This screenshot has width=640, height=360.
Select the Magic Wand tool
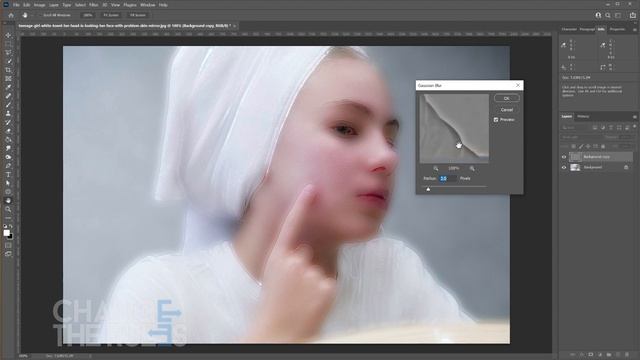click(8, 61)
